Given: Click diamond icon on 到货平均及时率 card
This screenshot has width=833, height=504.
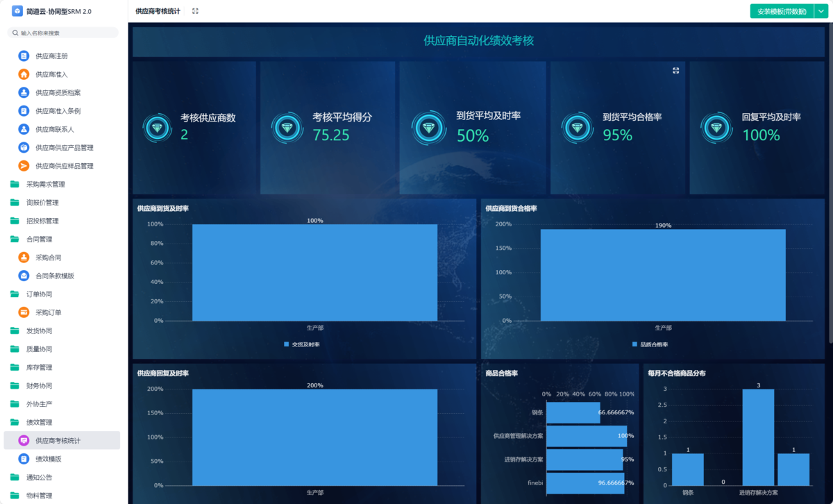Looking at the screenshot, I should (429, 127).
